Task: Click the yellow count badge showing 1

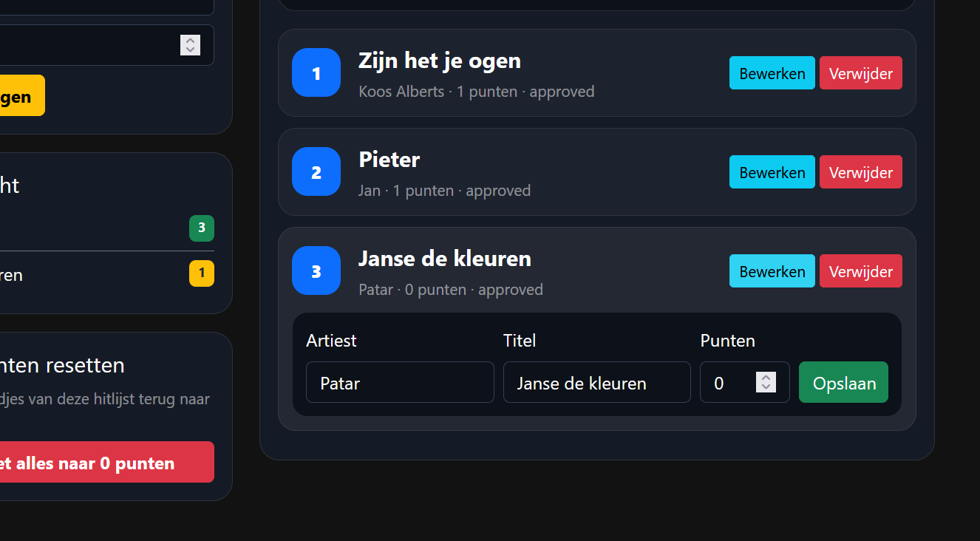Action: click(202, 273)
